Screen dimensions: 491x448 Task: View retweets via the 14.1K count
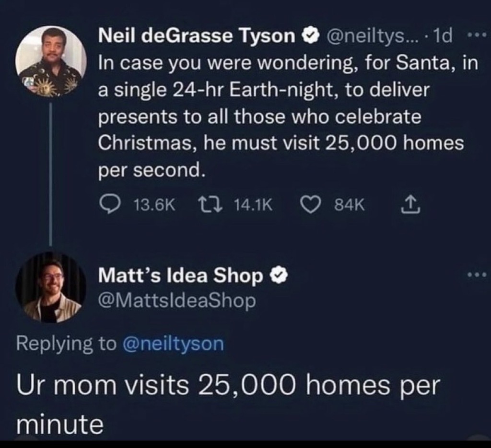253,206
